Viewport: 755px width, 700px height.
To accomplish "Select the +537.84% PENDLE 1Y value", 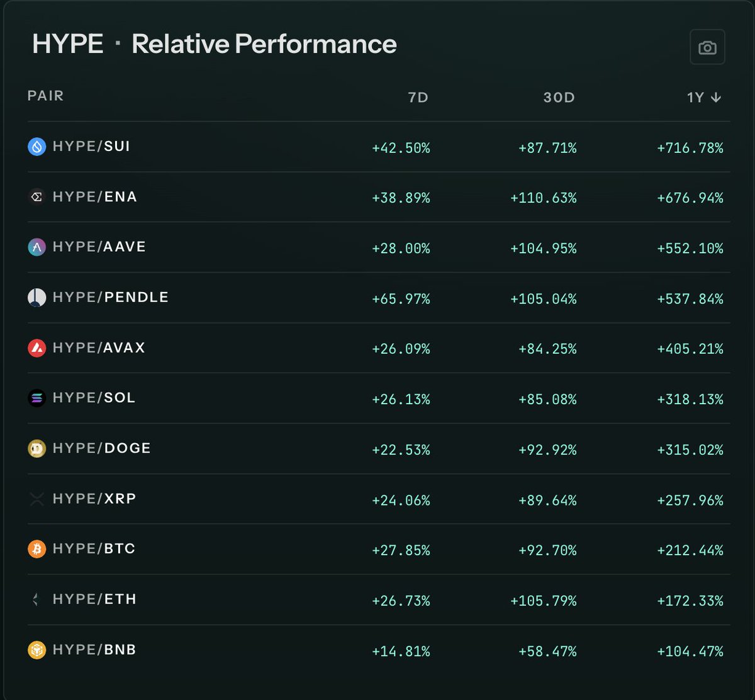I will click(x=690, y=299).
